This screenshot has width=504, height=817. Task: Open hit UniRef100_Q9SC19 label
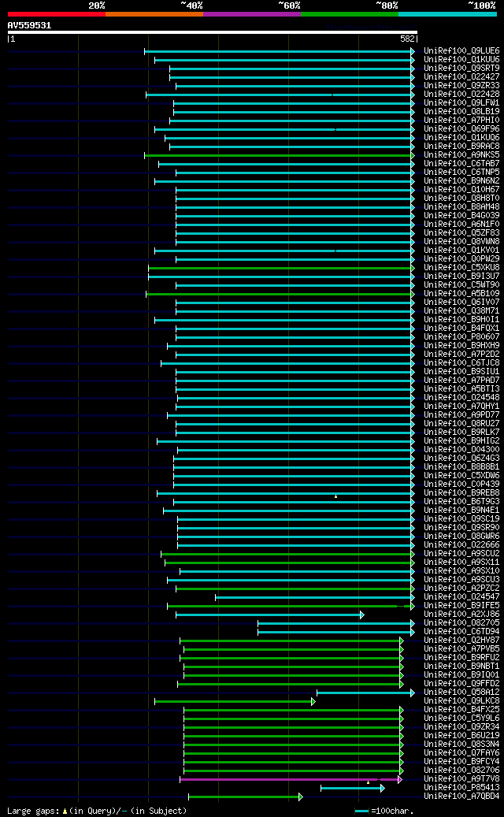461,518
